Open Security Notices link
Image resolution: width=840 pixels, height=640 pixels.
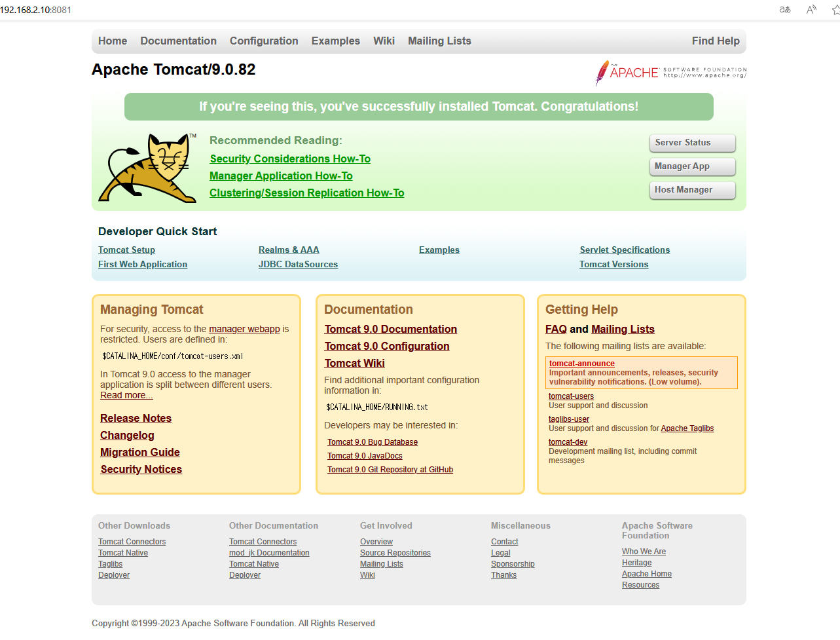pos(141,469)
